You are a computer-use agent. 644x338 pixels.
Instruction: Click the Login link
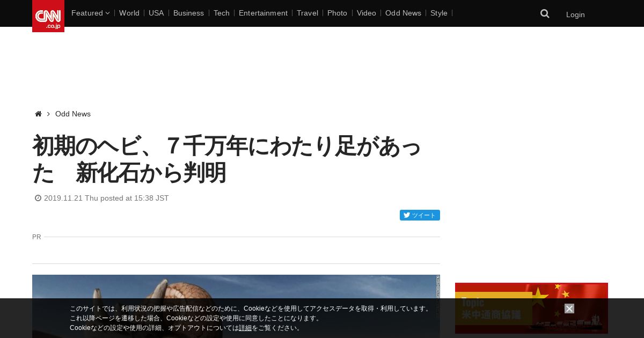tap(575, 14)
